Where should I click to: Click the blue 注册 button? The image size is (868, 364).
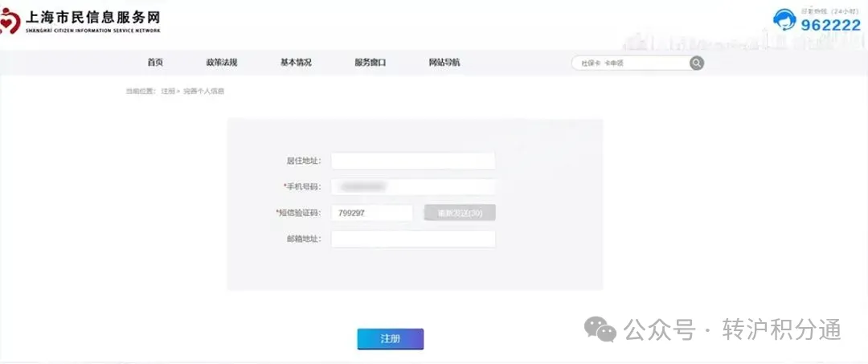pos(391,339)
